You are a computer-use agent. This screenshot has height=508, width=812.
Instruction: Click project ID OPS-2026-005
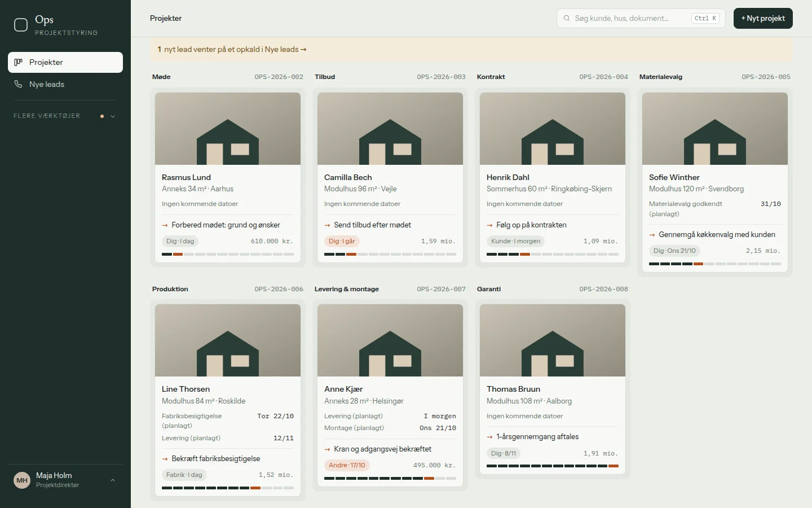[766, 77]
